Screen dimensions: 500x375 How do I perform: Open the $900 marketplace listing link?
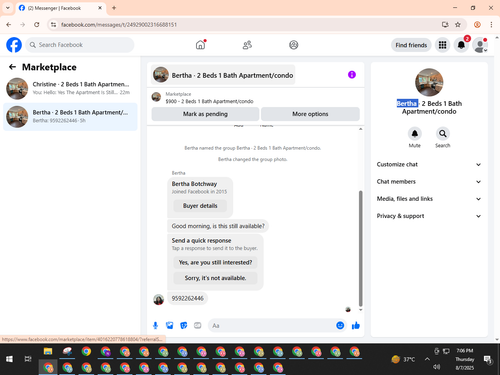coord(209,101)
